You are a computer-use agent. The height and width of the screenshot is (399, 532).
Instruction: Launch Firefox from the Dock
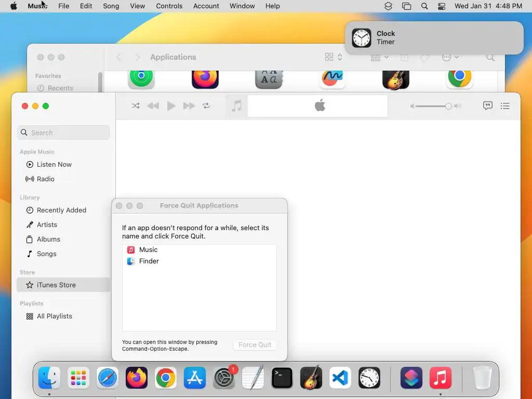click(137, 378)
